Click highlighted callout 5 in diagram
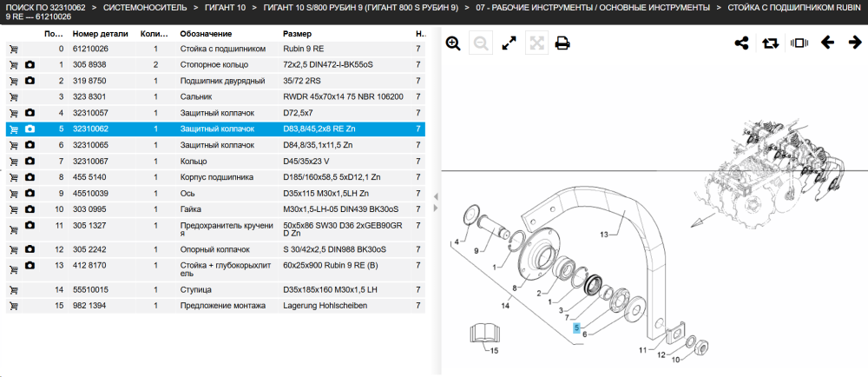 [x=577, y=327]
